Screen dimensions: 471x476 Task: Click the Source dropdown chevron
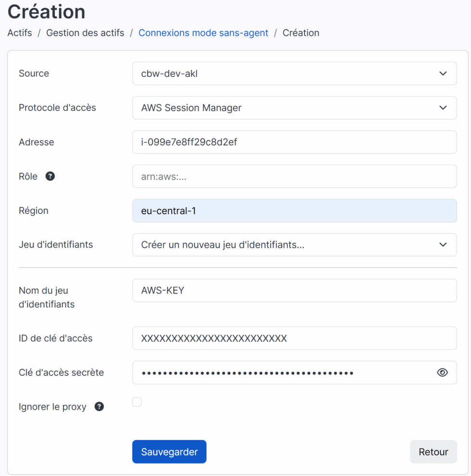(443, 73)
